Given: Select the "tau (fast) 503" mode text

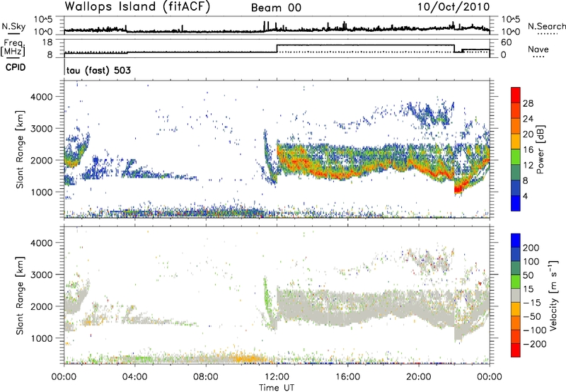Looking at the screenshot, I should pos(98,70).
